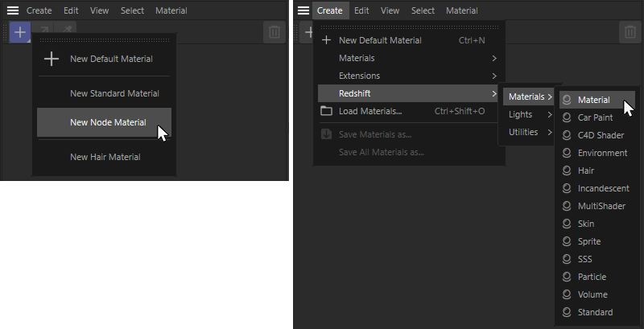Choose Environment material
This screenshot has height=329, width=644.
pos(597,153)
